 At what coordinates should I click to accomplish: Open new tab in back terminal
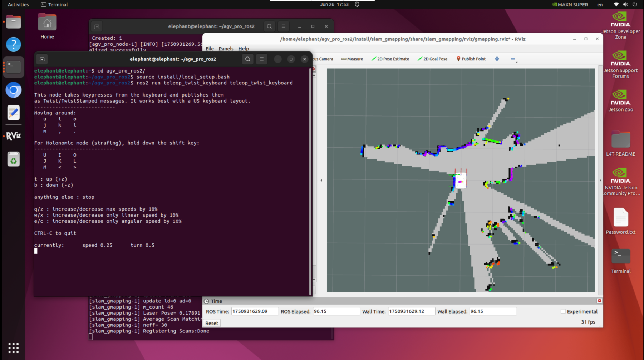97,26
